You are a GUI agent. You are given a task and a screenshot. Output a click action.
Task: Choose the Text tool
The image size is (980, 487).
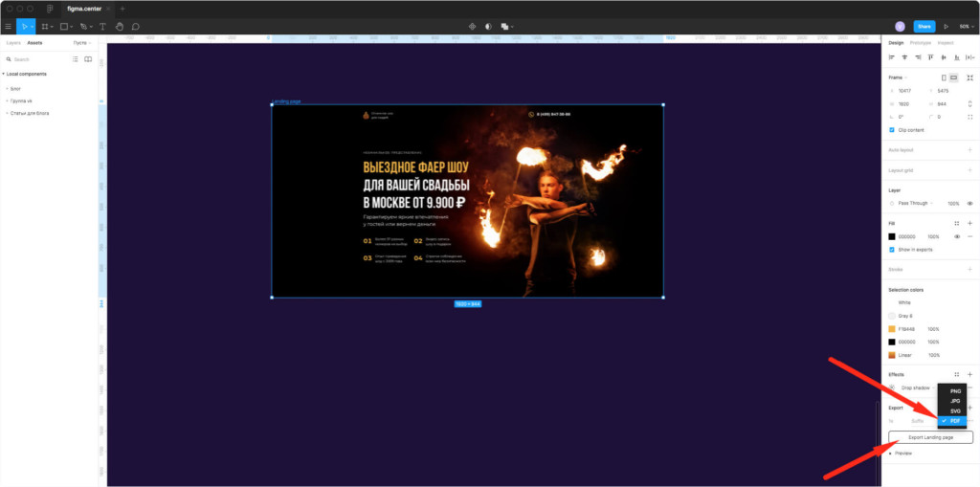[102, 27]
